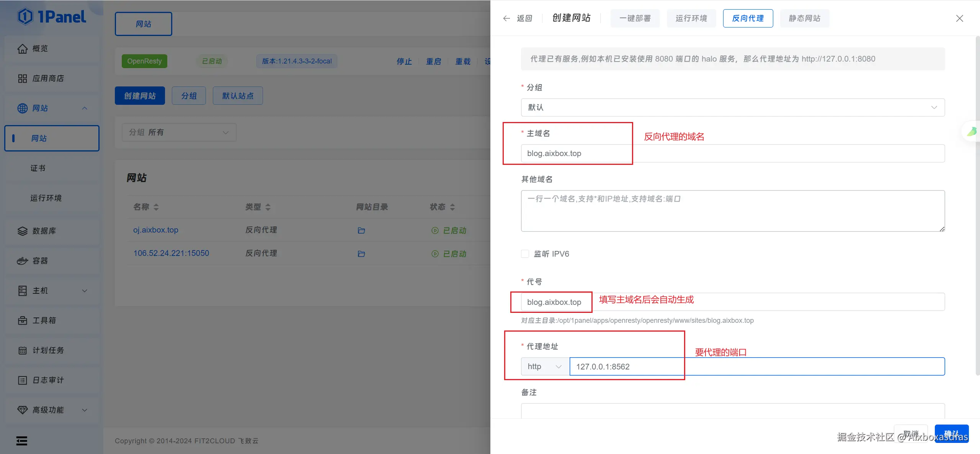The image size is (980, 454).
Task: Click folder icon for oj.aixbox.top site
Action: [361, 231]
